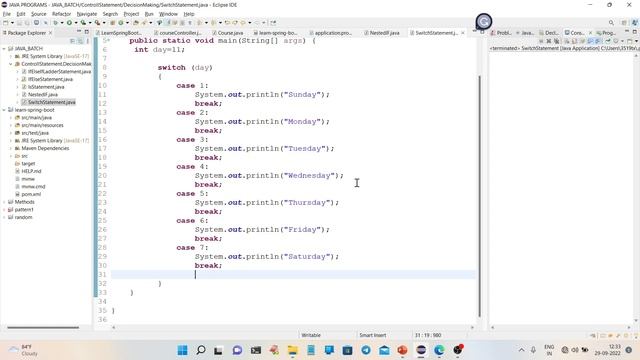Image resolution: width=640 pixels, height=360 pixels.
Task: Switch to the Problems view tab
Action: pyautogui.click(x=501, y=33)
